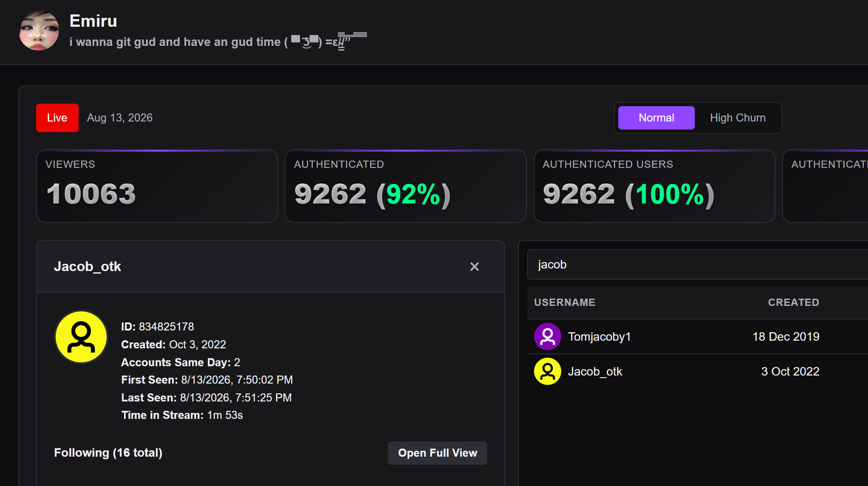The width and height of the screenshot is (868, 486).
Task: Click the red Live badge
Action: 57,118
